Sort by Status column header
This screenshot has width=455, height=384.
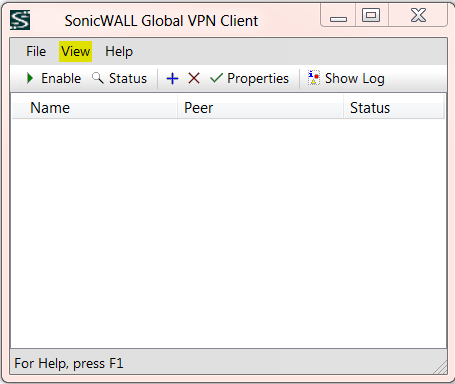tap(394, 108)
